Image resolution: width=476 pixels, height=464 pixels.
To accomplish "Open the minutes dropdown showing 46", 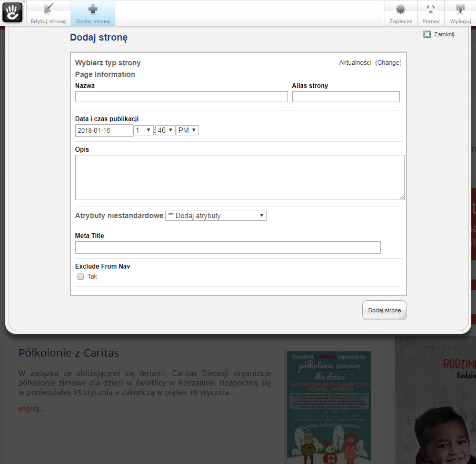I will coord(165,130).
